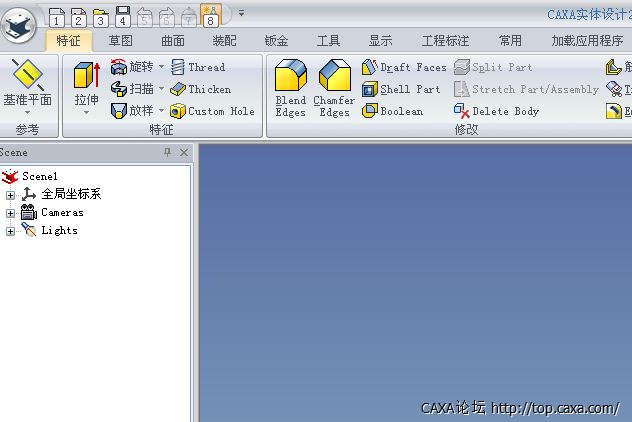Image resolution: width=632 pixels, height=422 pixels.
Task: Click the Delete Body tool
Action: click(x=497, y=111)
